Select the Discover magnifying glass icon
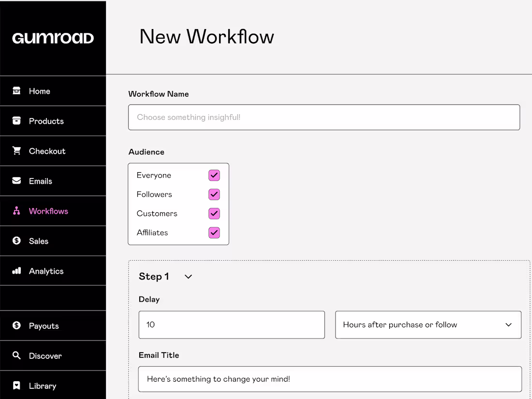Image resolution: width=532 pixels, height=399 pixels. (16, 355)
